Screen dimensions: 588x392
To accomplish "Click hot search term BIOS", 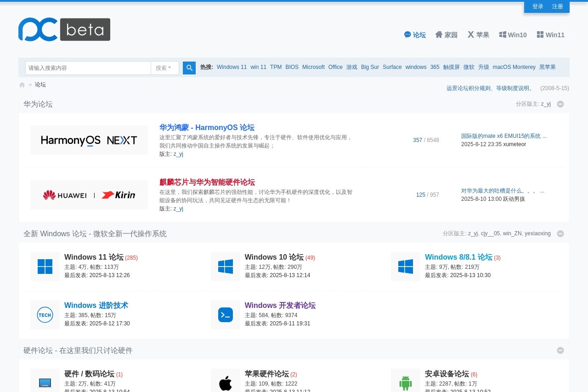I will pyautogui.click(x=292, y=67).
